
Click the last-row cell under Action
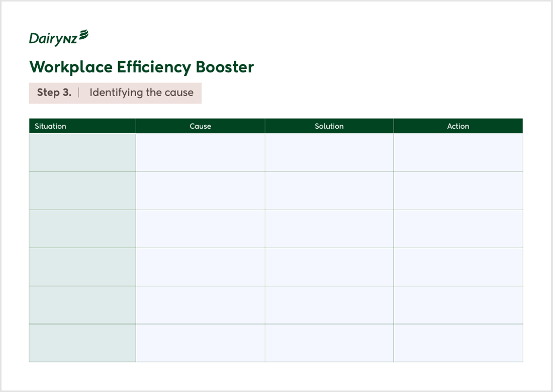458,343
